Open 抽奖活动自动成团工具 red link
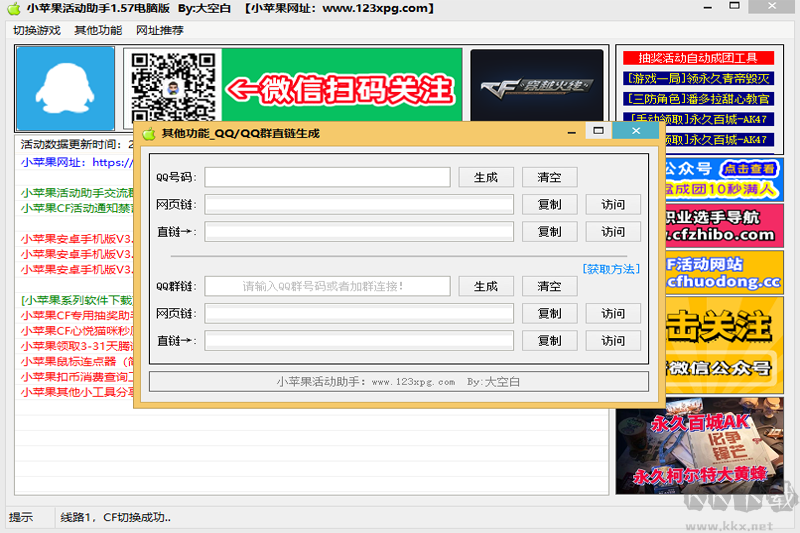 point(698,58)
